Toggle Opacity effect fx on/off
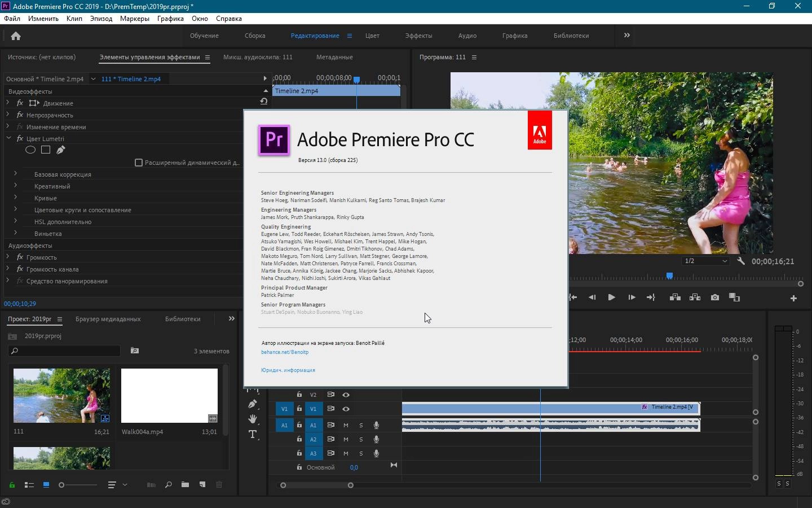Image resolution: width=812 pixels, height=508 pixels. pos(20,115)
